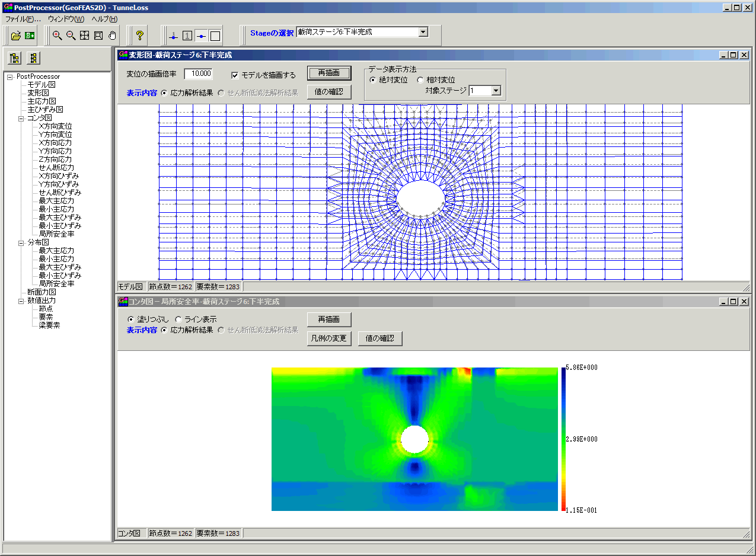Select the zoom in magnifier tool
Screen dimensions: 756x556
pos(57,36)
